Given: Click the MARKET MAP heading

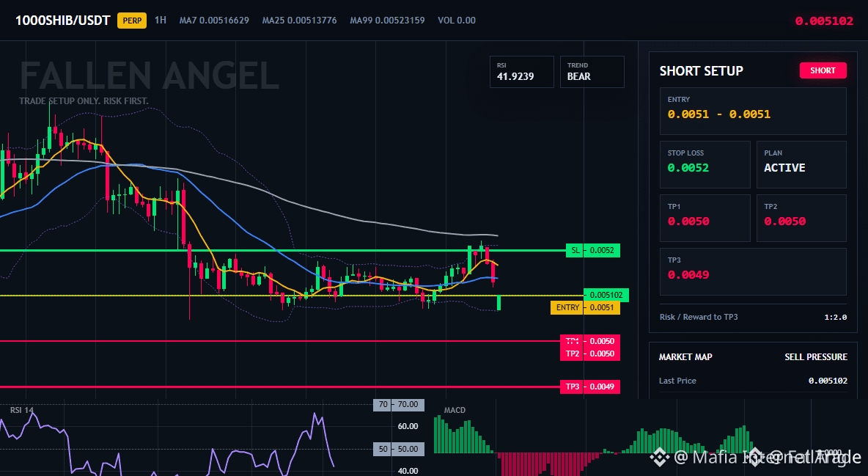Looking at the screenshot, I should [685, 357].
